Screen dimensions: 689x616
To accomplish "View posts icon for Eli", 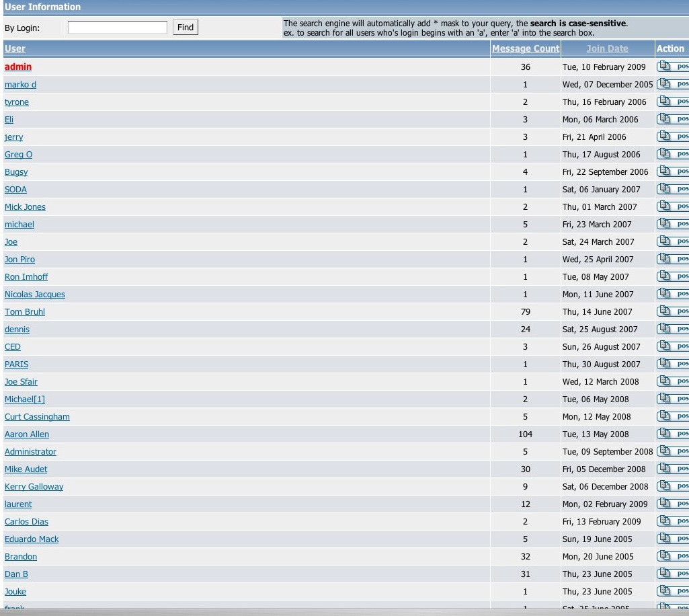I will [673, 119].
